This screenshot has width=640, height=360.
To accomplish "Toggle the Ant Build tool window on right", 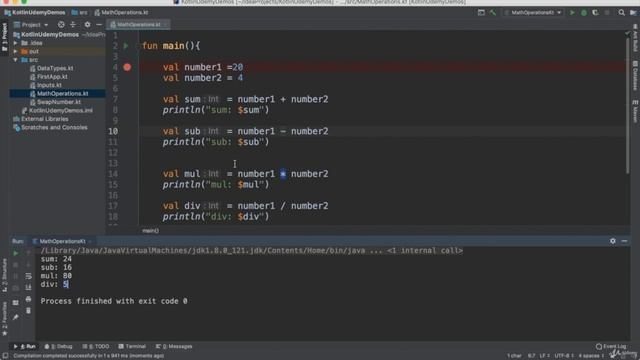I will pos(635,38).
